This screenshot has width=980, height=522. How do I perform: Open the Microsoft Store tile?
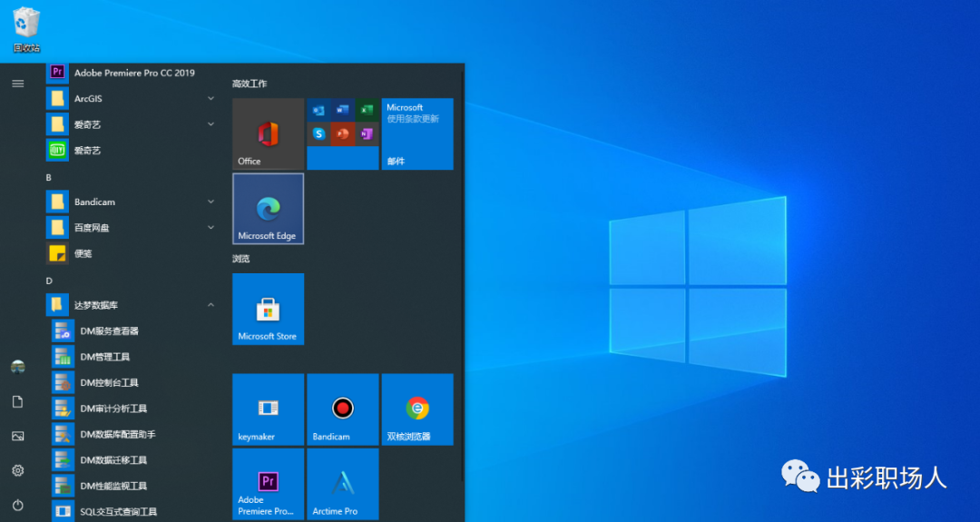point(268,309)
